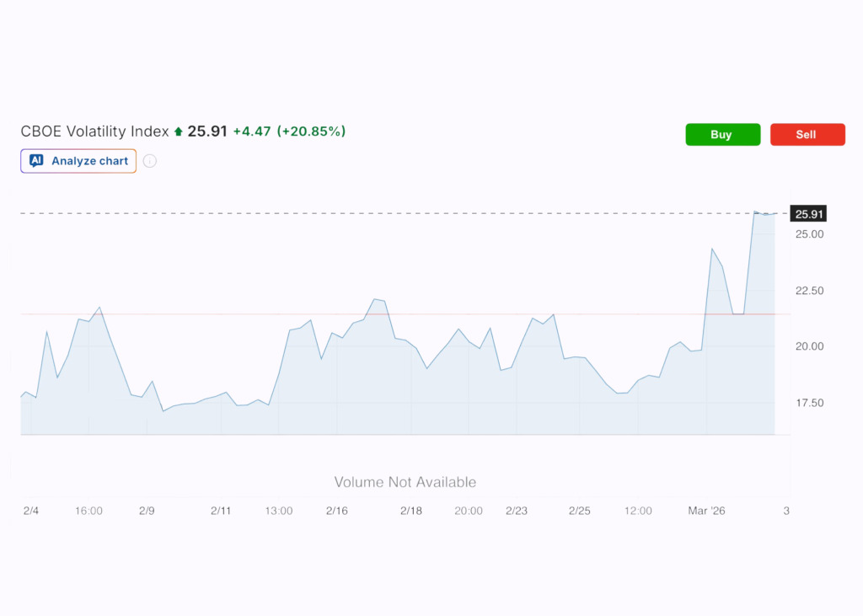Click the red Sell button
Screen dimensions: 863x616
(x=807, y=134)
